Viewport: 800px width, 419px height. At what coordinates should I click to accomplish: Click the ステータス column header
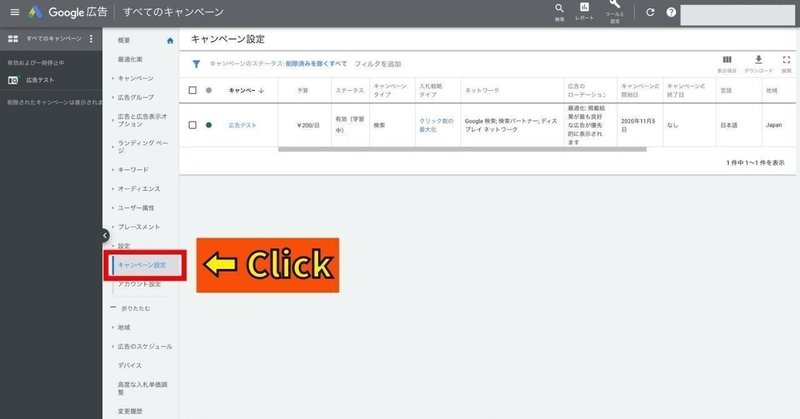pos(349,90)
